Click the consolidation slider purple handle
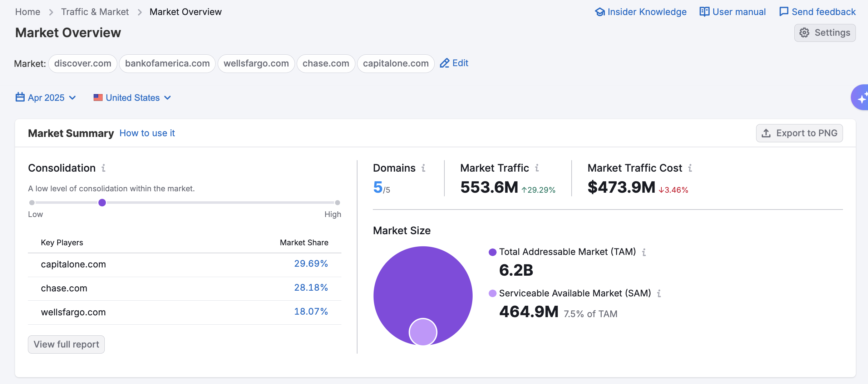The height and width of the screenshot is (384, 868). coord(102,203)
